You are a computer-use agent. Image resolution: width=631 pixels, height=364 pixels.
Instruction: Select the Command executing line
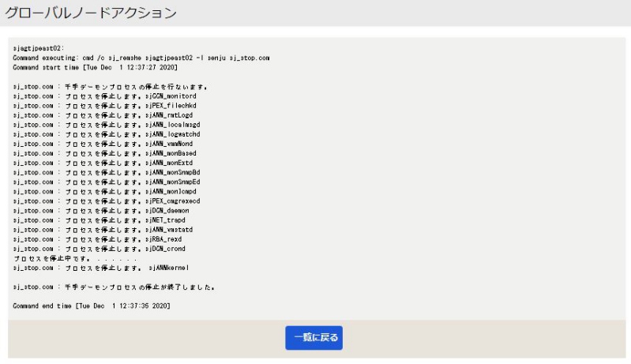[x=141, y=58]
